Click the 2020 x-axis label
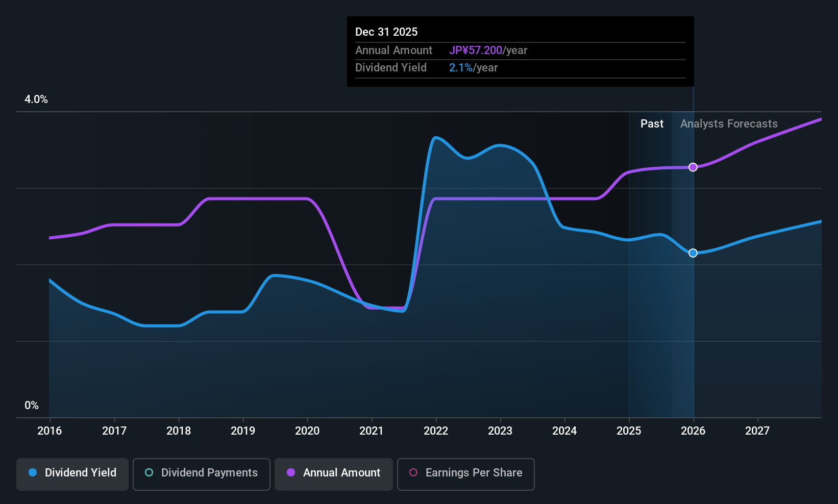The image size is (838, 504). 307,431
